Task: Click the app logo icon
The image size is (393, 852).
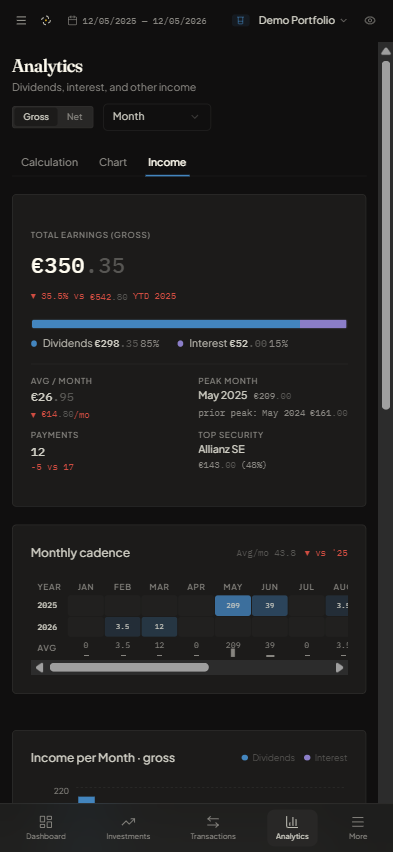Action: tap(46, 21)
